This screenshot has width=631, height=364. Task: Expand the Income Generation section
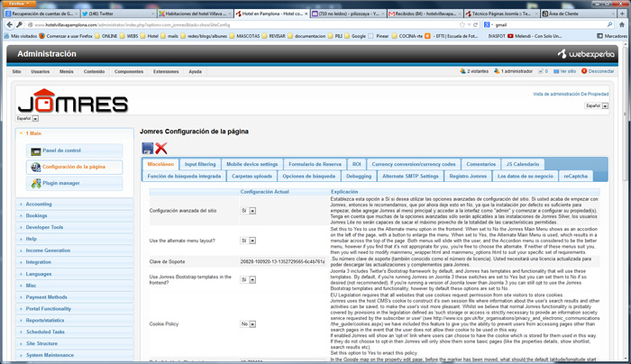[75, 250]
